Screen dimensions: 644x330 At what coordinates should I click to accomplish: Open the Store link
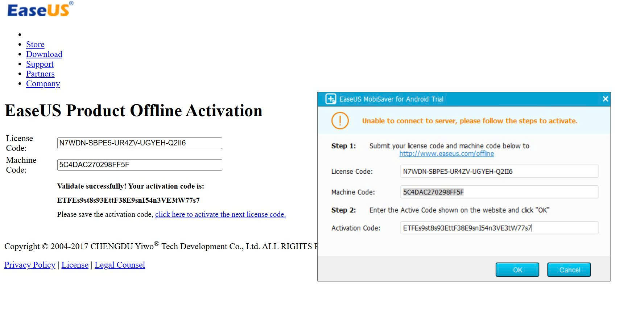pyautogui.click(x=35, y=45)
